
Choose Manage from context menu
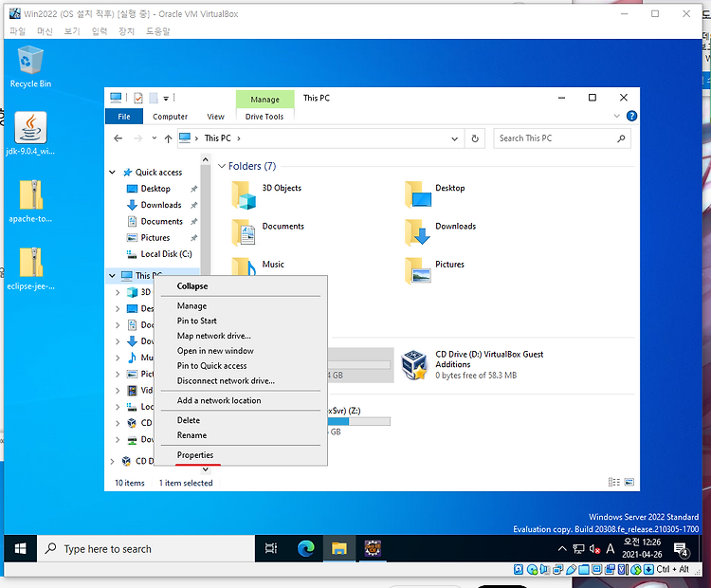coord(191,305)
